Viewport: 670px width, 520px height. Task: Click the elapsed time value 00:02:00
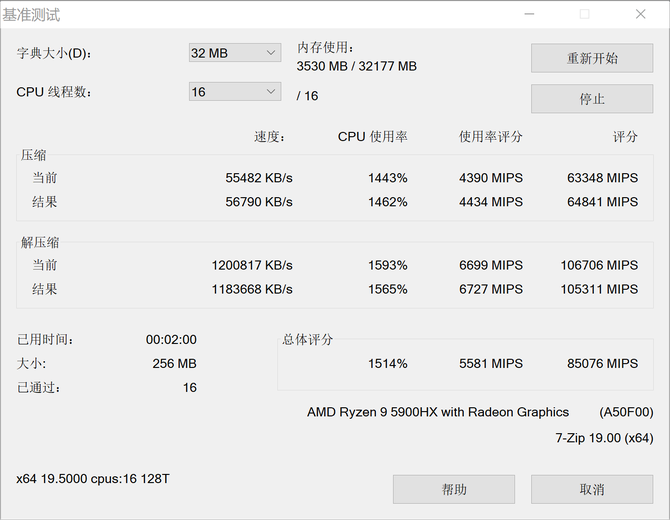pos(171,340)
